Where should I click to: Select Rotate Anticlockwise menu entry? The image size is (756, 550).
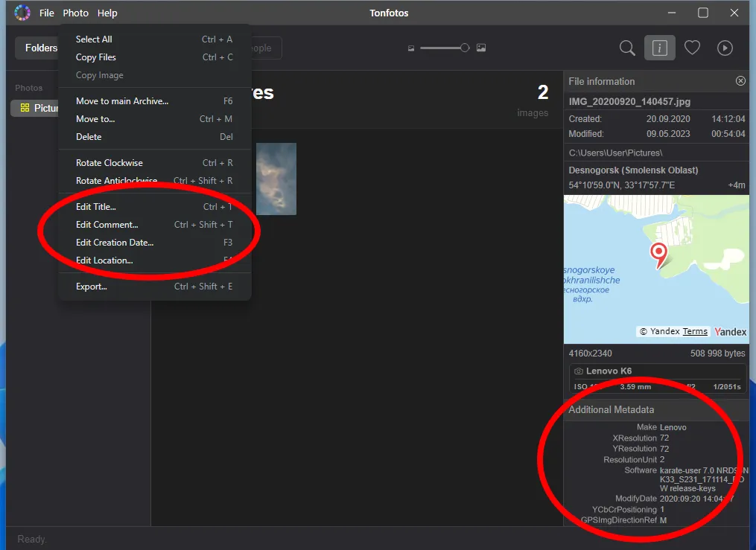point(154,181)
